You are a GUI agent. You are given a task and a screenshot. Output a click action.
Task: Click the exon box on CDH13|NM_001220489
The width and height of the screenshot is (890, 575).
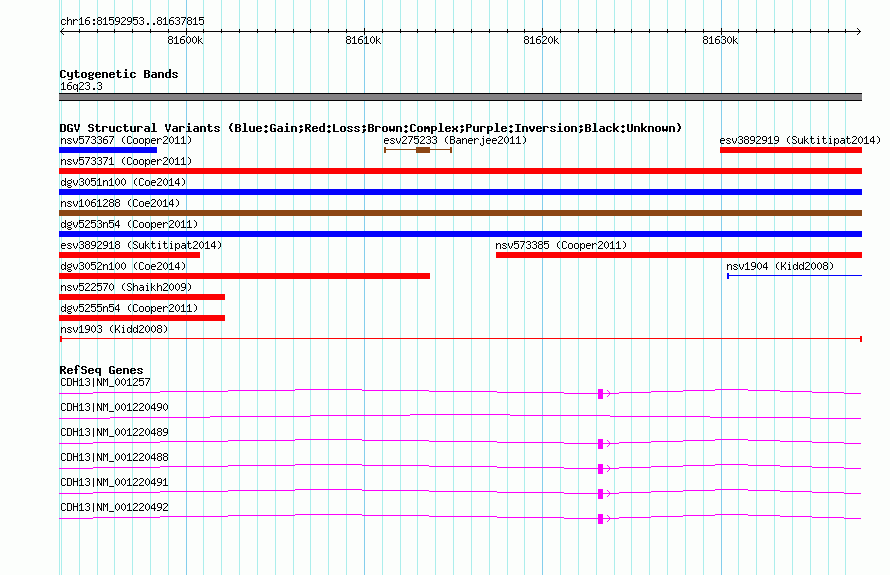click(601, 444)
